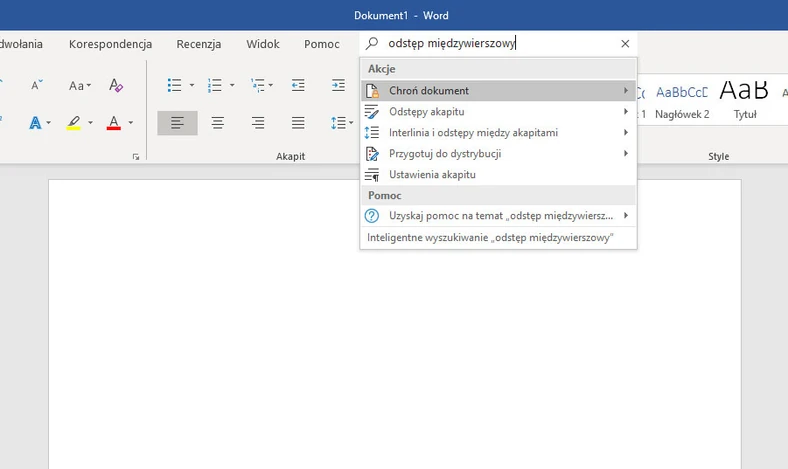Apply the red font color swatch
The width and height of the screenshot is (788, 469).
(x=113, y=123)
